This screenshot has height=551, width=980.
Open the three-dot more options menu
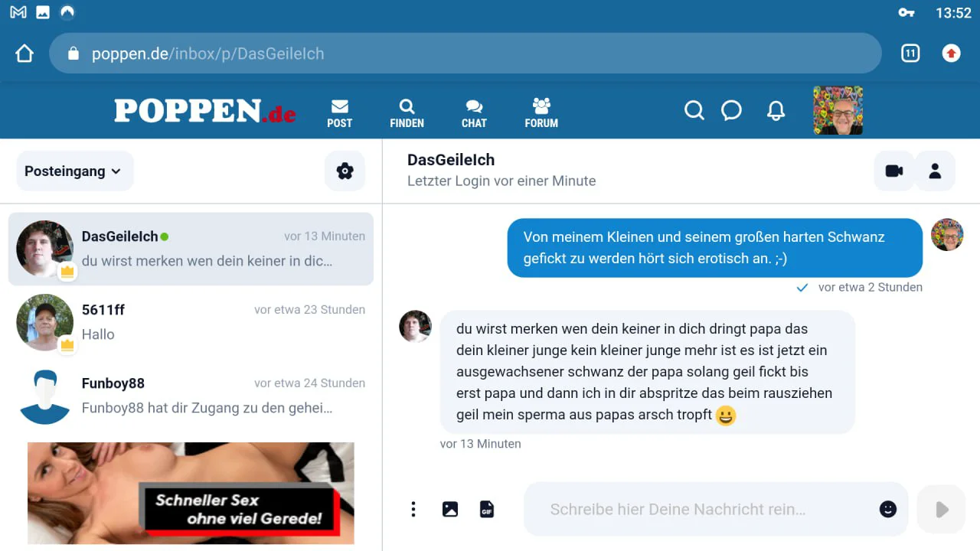point(413,509)
